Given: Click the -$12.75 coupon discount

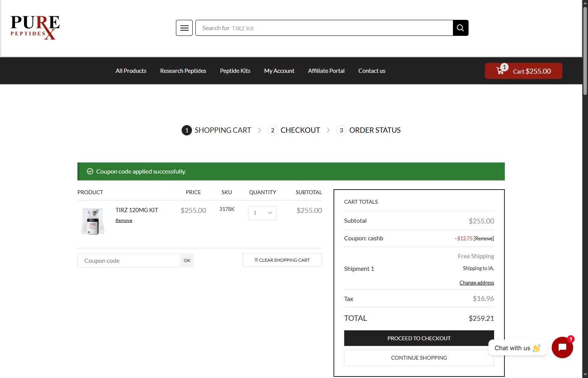Looking at the screenshot, I should (x=463, y=238).
